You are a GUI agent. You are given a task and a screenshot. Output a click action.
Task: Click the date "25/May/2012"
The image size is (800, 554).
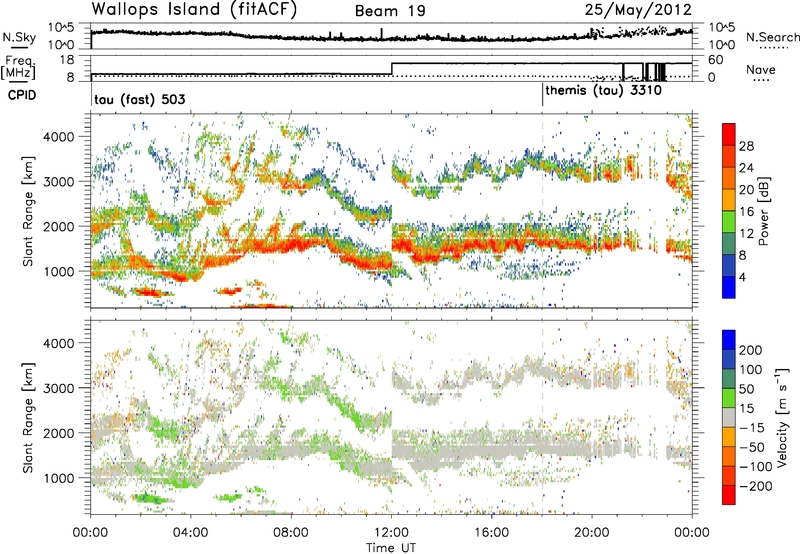click(x=638, y=9)
